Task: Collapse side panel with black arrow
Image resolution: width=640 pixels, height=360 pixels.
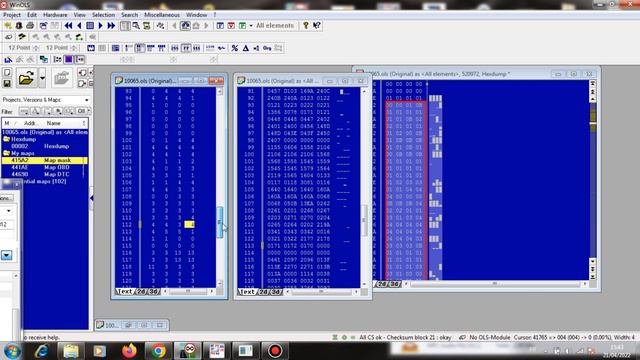Action: point(91,198)
